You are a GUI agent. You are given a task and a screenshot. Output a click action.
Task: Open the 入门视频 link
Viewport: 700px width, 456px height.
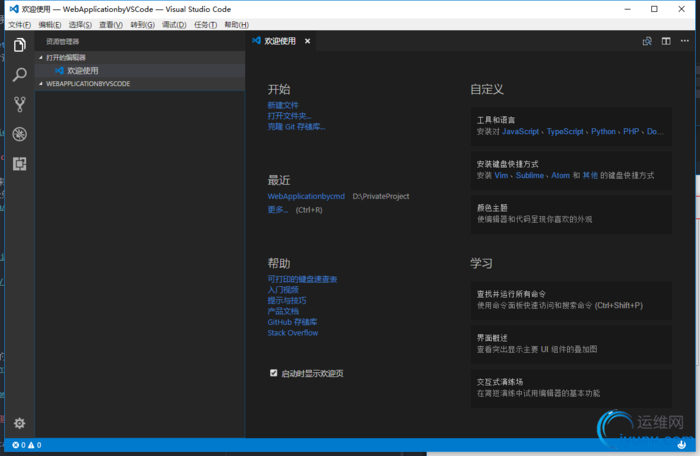point(283,290)
